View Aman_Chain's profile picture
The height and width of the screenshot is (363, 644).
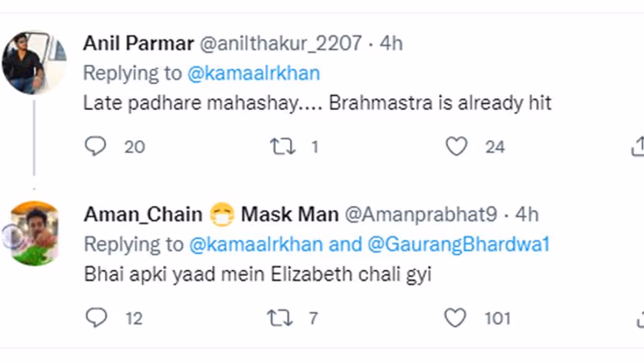[x=34, y=233]
